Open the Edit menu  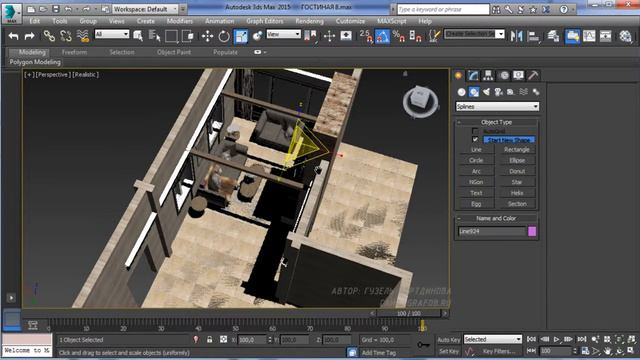tap(35, 21)
